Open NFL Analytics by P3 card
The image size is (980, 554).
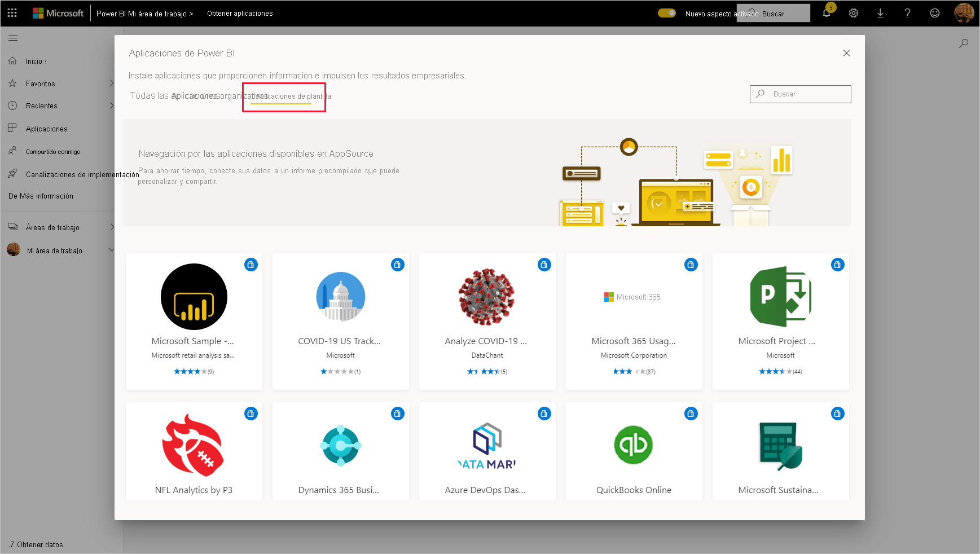click(x=194, y=451)
